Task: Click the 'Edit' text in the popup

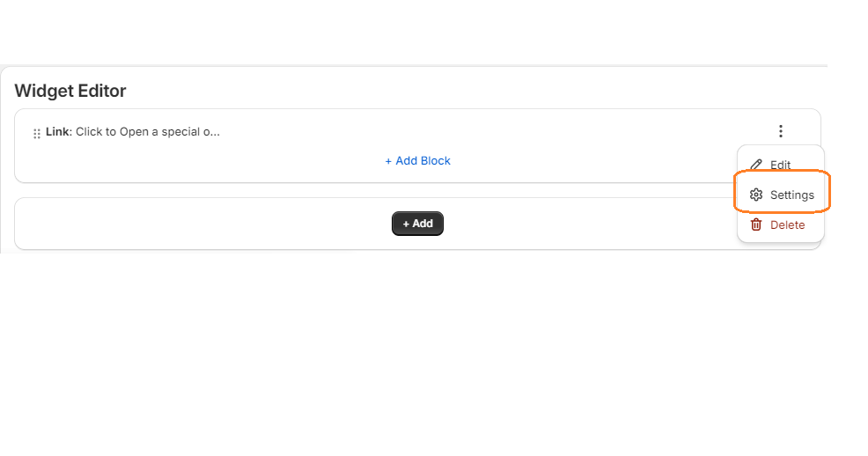Action: click(x=780, y=165)
